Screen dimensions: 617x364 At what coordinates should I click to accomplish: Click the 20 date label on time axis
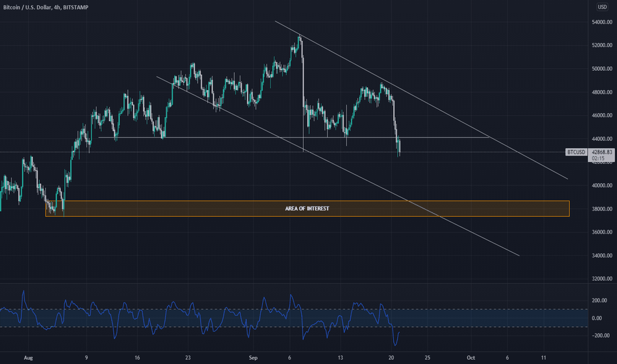pos(391,357)
